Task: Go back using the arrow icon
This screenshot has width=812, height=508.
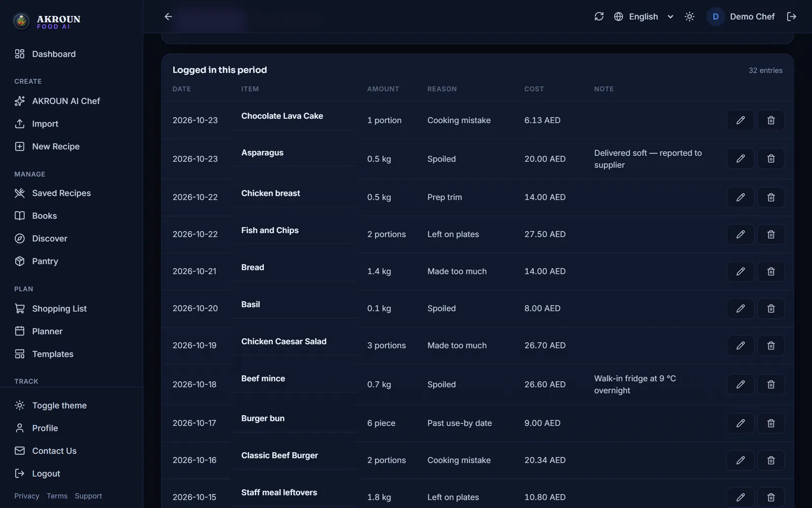Action: coord(168,17)
